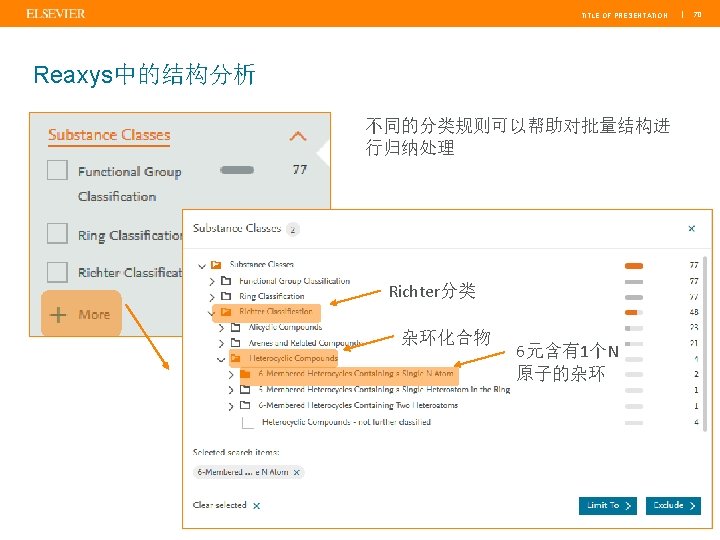Expand the 6-Membered Heterocycles Single N Atom node

click(231, 375)
